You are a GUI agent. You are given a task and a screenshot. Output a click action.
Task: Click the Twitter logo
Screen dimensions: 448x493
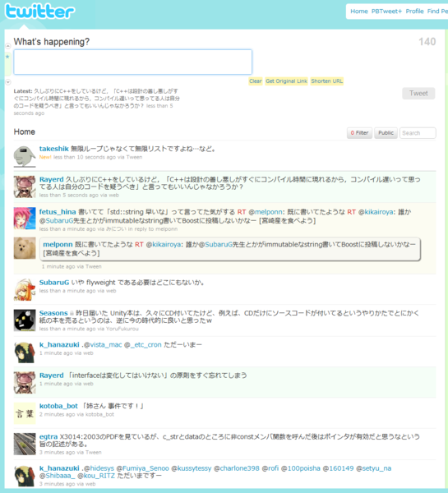click(40, 11)
